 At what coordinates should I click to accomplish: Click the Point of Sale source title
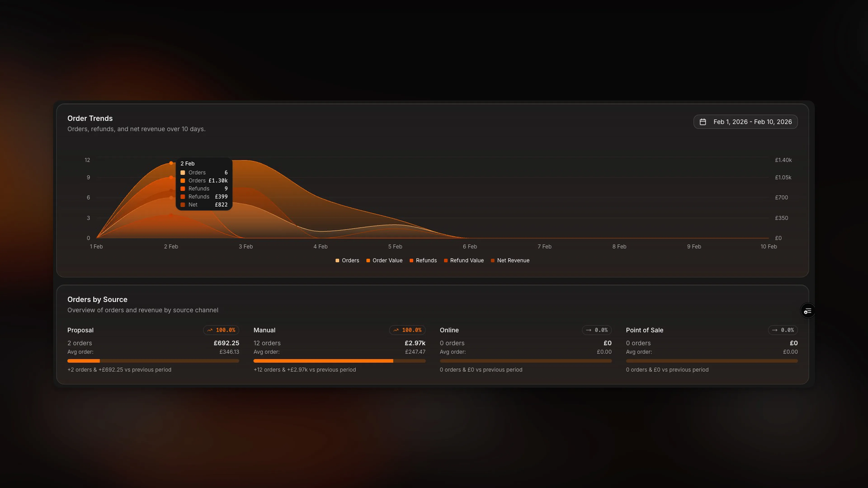(x=645, y=330)
